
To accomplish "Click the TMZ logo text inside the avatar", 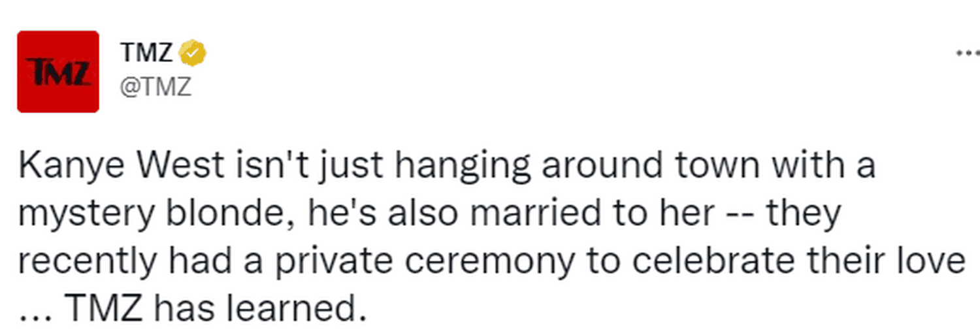I will pyautogui.click(x=57, y=72).
